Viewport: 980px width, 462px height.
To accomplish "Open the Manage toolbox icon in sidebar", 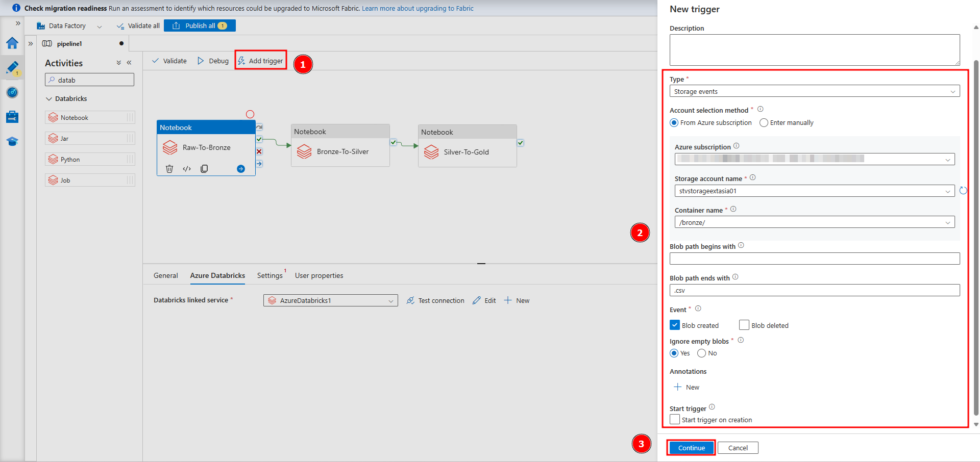I will [x=12, y=117].
